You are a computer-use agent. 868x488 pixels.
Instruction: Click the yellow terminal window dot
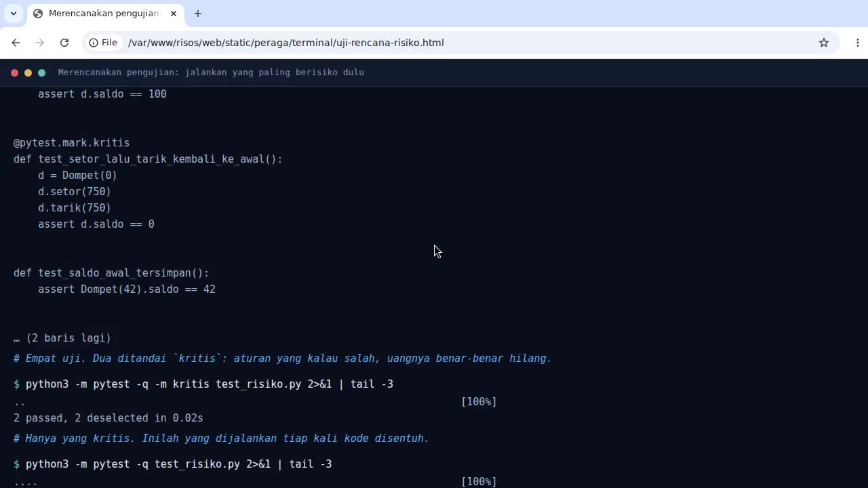(28, 73)
